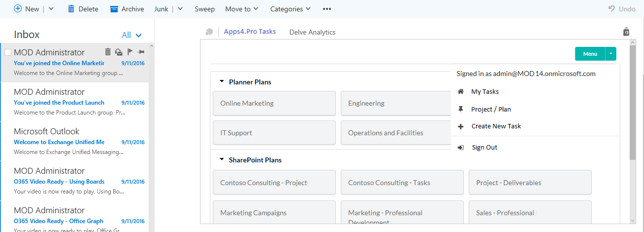
Task: Click the Delete trash icon in toolbar
Action: click(71, 9)
